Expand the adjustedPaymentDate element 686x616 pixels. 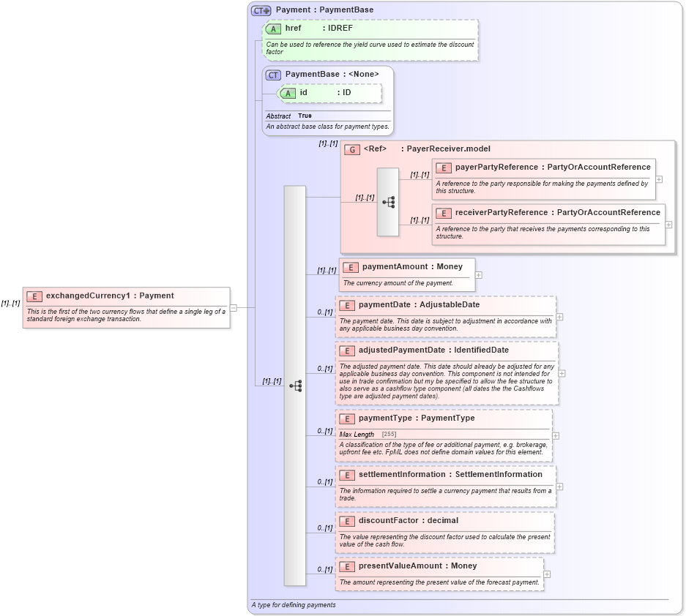(x=562, y=373)
